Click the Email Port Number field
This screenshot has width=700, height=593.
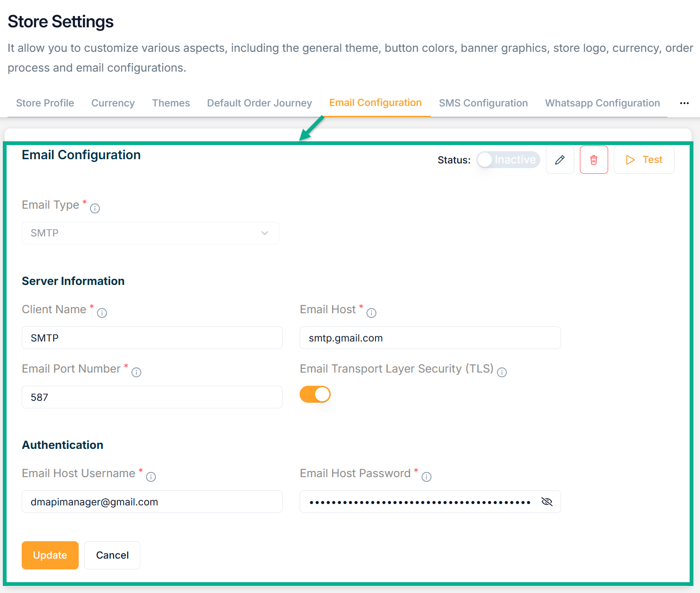pos(152,397)
